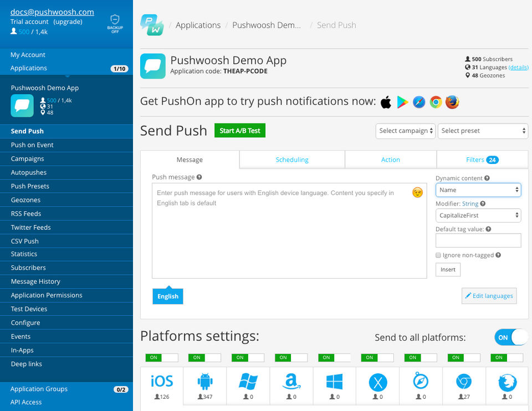This screenshot has height=411, width=532.
Task: Select the iOS platform tile
Action: 162,386
